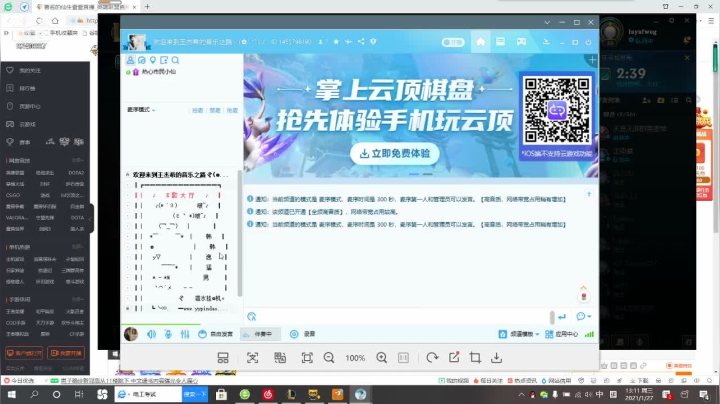Click the up arrow at top of chat area
Image resolution: width=720 pixels, height=404 pixels.
point(589,194)
